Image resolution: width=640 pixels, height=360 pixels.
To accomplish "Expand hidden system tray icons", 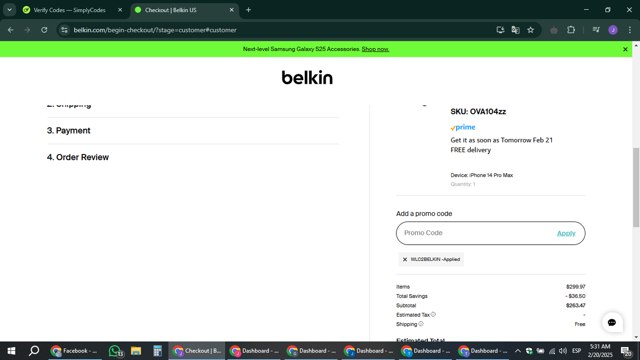I will [x=518, y=351].
